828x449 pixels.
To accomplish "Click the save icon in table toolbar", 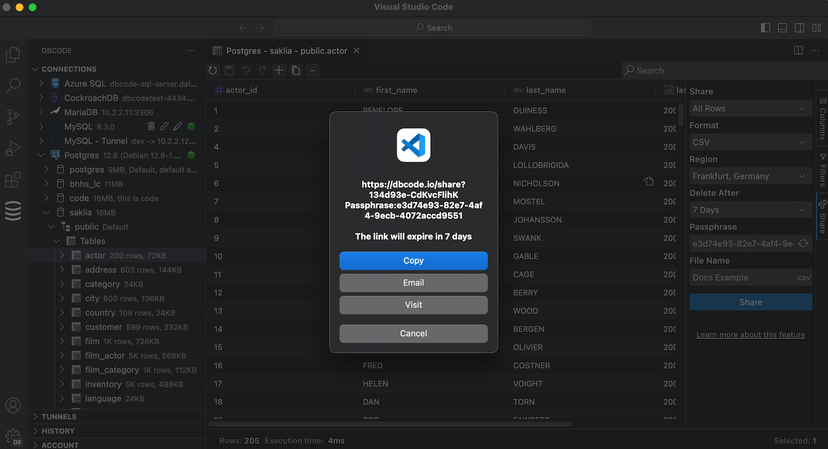I will pos(229,70).
